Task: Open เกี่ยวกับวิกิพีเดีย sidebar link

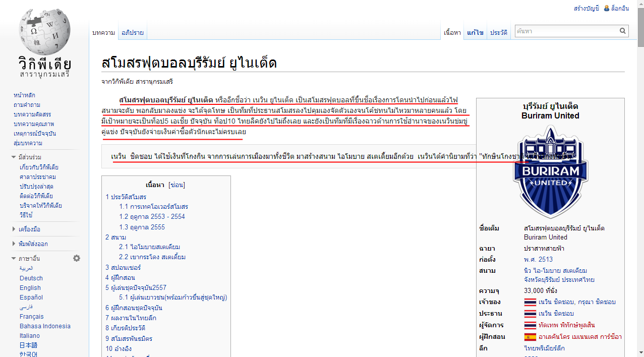Action: coord(39,167)
